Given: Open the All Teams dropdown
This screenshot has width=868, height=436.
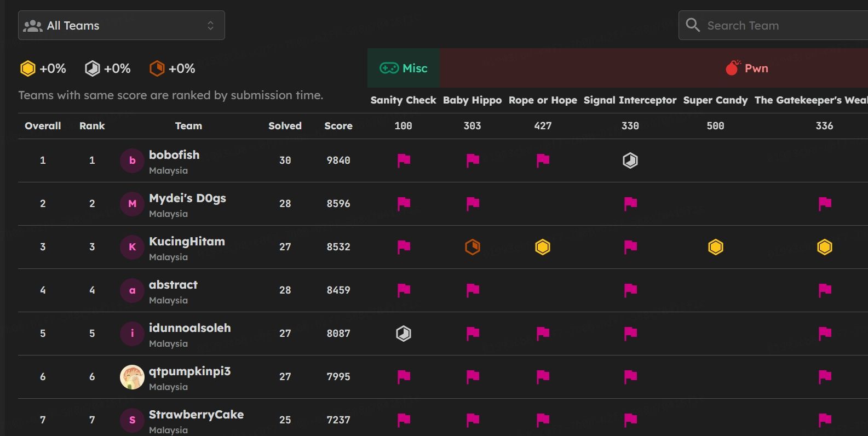Looking at the screenshot, I should click(x=121, y=25).
